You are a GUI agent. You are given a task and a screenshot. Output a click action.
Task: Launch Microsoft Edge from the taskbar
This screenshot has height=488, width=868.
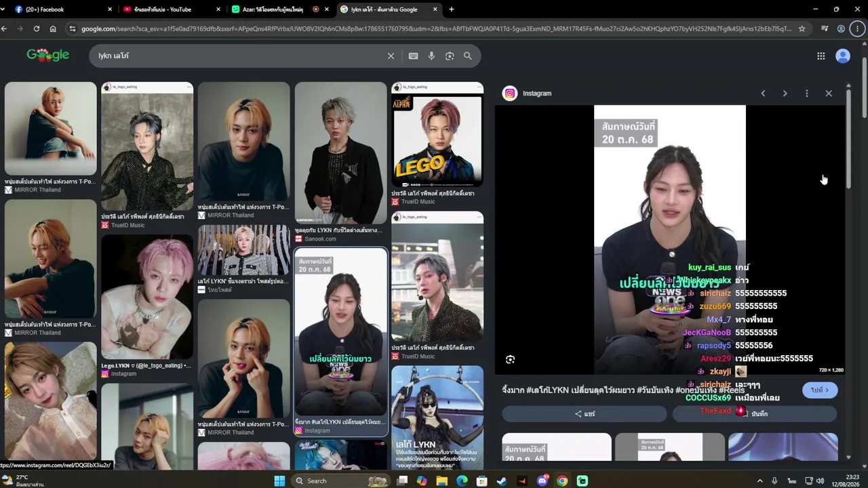[x=462, y=481]
